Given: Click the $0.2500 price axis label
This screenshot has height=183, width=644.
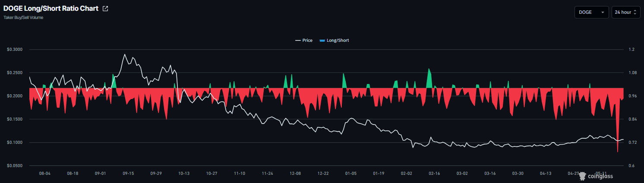Looking at the screenshot, I should tap(14, 73).
